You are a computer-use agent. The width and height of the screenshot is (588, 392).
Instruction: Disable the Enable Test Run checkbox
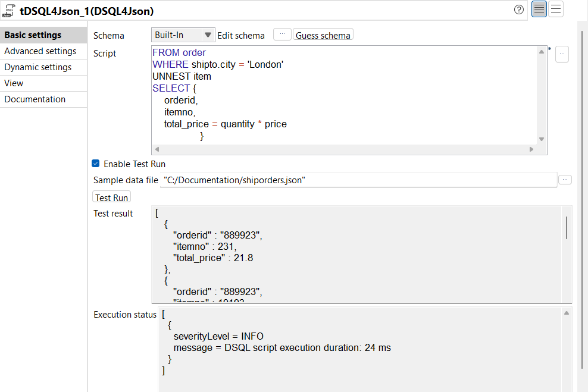pos(95,164)
